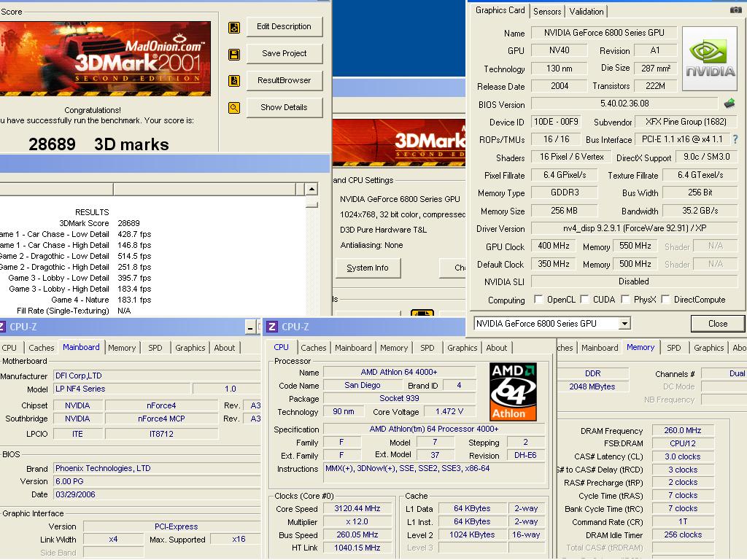Click the Manufacturer value DFI Corp,LTD
This screenshot has width=747, height=560.
pyautogui.click(x=158, y=376)
